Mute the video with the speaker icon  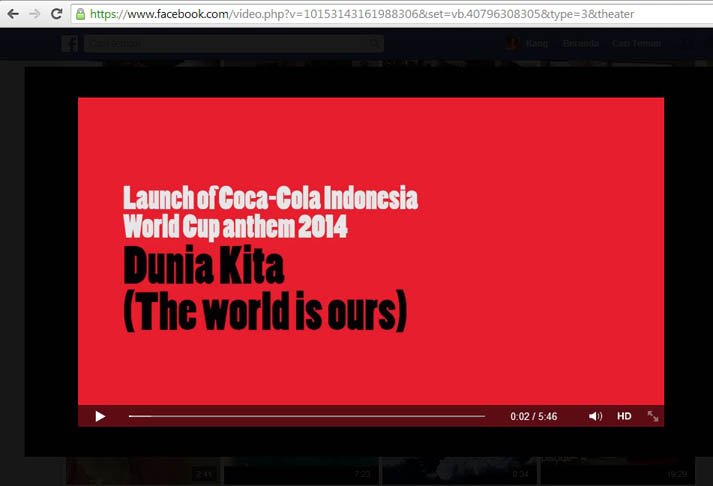595,416
